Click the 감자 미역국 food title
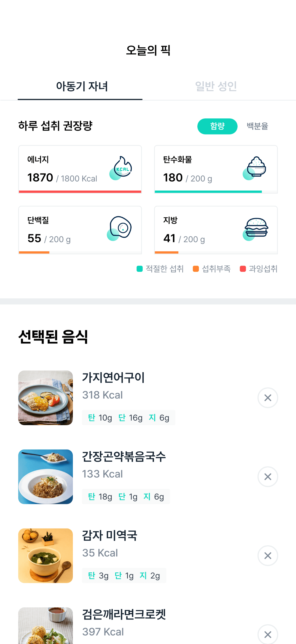This screenshot has height=644, width=296. pyautogui.click(x=110, y=536)
